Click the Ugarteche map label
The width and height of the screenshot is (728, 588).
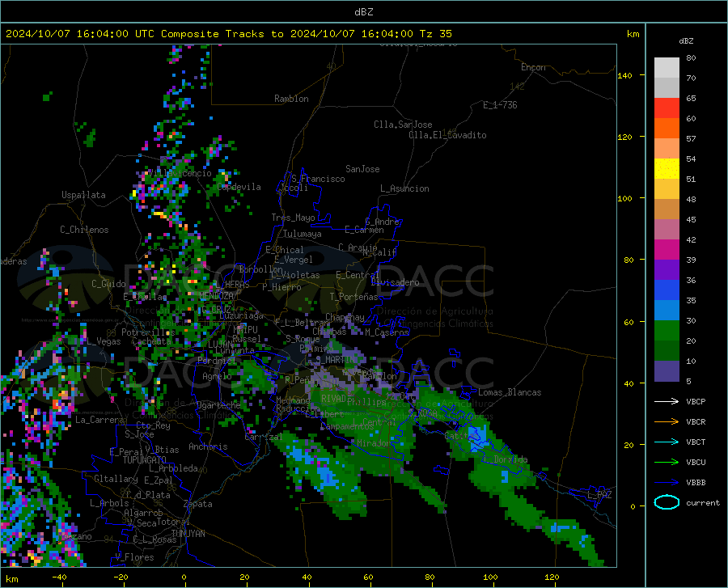[x=218, y=405]
